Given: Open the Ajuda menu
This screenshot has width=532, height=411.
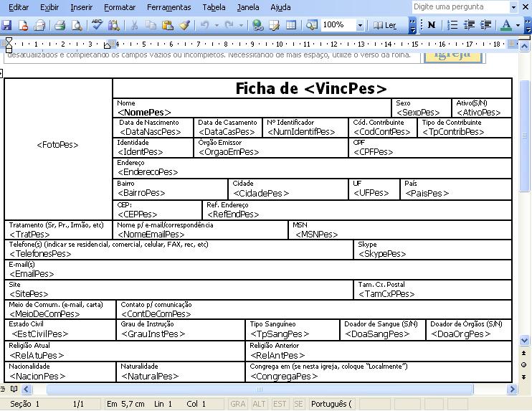Looking at the screenshot, I should [x=280, y=7].
